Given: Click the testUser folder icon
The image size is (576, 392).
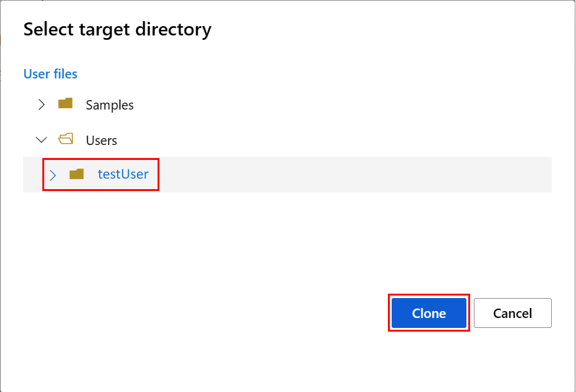Looking at the screenshot, I should (77, 174).
